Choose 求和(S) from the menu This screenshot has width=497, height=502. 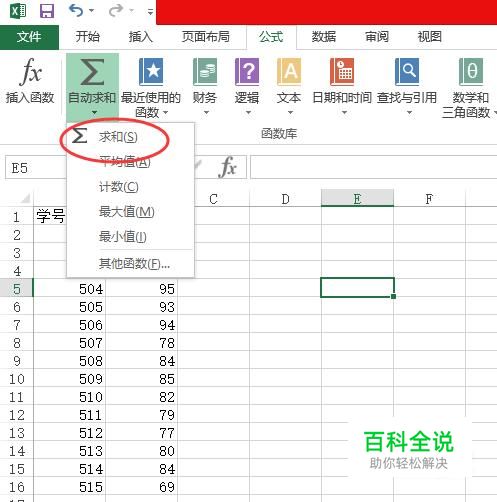click(130, 136)
